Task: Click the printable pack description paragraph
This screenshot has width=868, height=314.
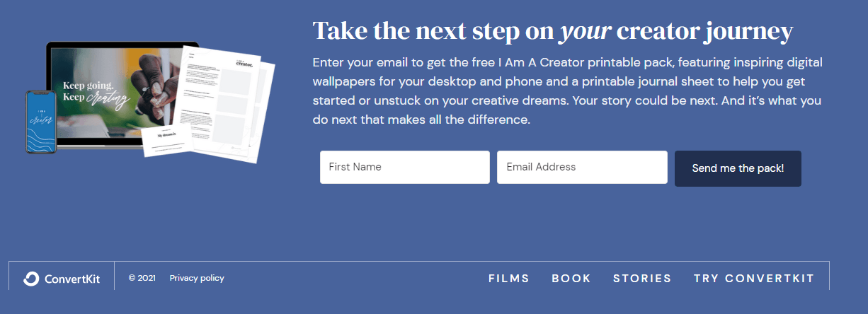Action: tap(566, 91)
